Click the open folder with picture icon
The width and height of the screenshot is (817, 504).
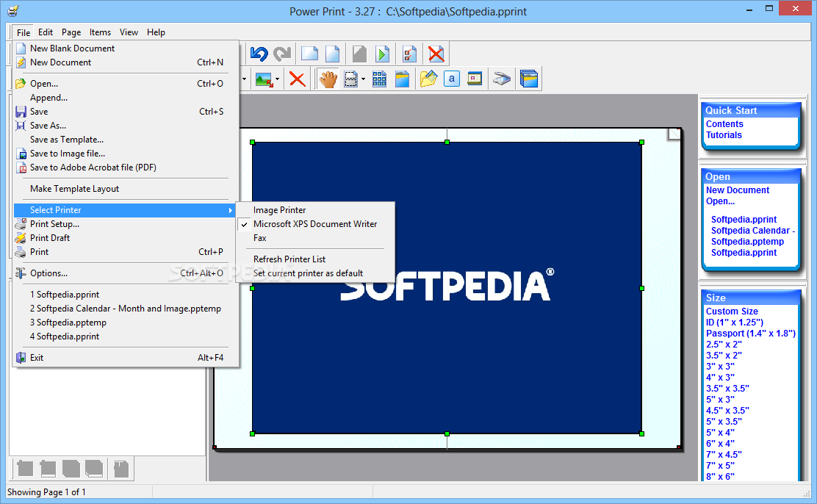pos(428,79)
